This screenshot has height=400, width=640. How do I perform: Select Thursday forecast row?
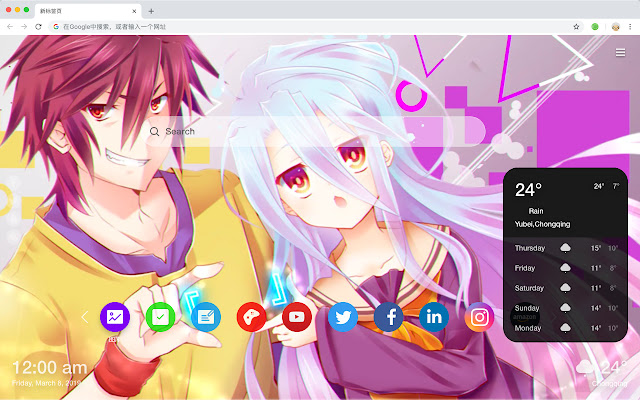pyautogui.click(x=566, y=248)
